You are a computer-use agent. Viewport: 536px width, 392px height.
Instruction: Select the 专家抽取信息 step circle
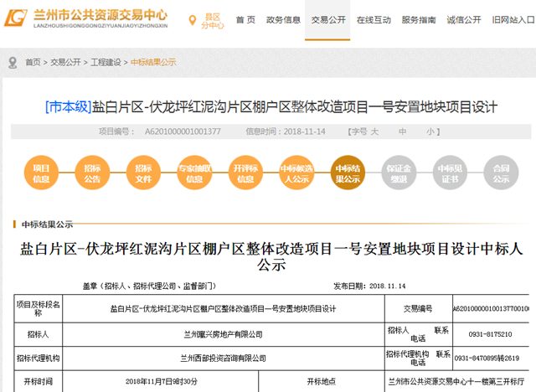point(194,173)
